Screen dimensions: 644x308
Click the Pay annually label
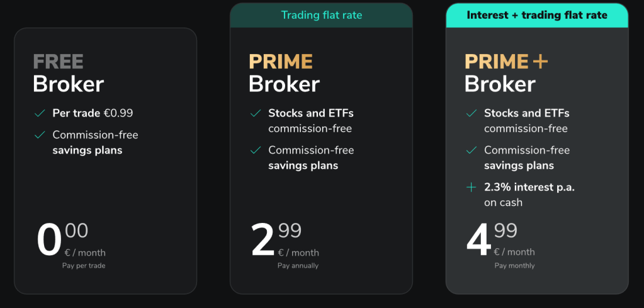click(x=298, y=266)
